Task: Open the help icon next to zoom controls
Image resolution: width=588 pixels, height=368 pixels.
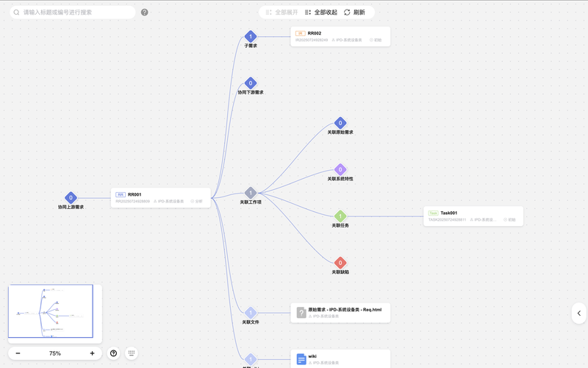Action: click(114, 353)
